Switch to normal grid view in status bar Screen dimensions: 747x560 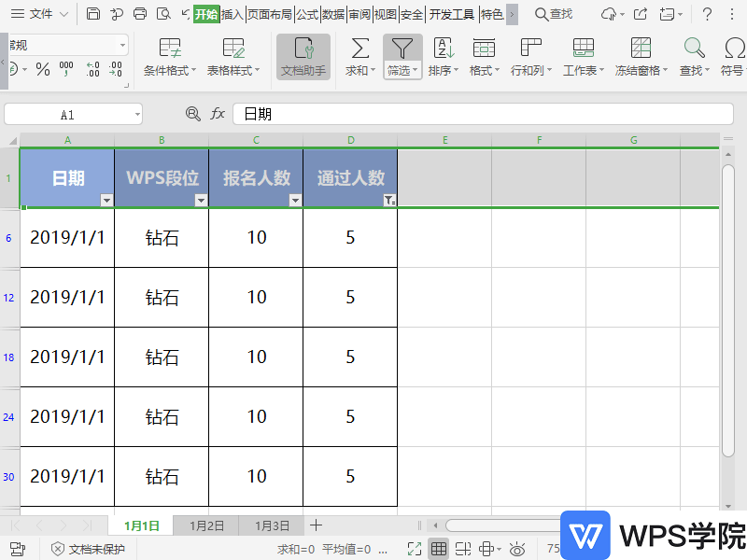pyautogui.click(x=438, y=549)
